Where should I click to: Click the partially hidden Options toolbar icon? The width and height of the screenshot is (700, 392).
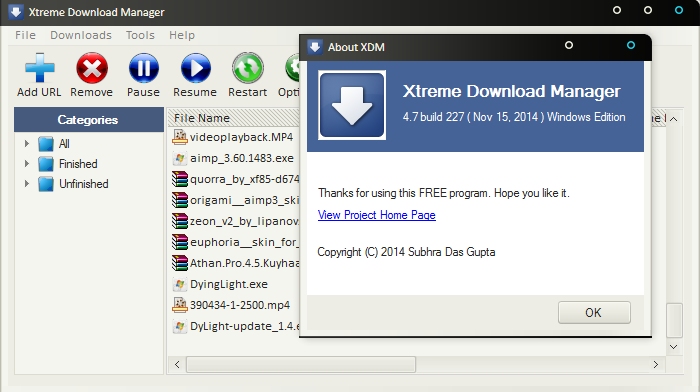coord(292,68)
